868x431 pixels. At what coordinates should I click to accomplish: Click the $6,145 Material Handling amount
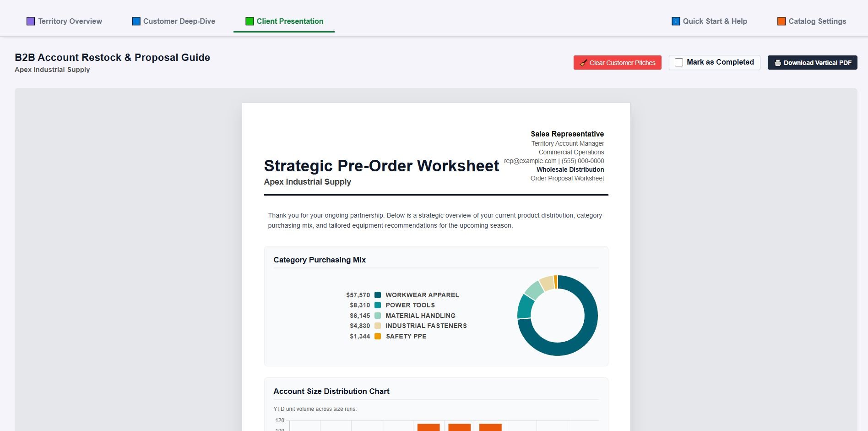[360, 316]
